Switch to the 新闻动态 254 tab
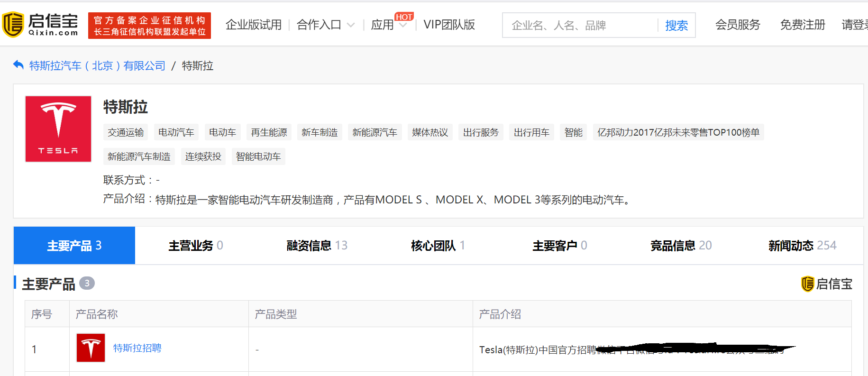The height and width of the screenshot is (376, 868). [x=803, y=245]
